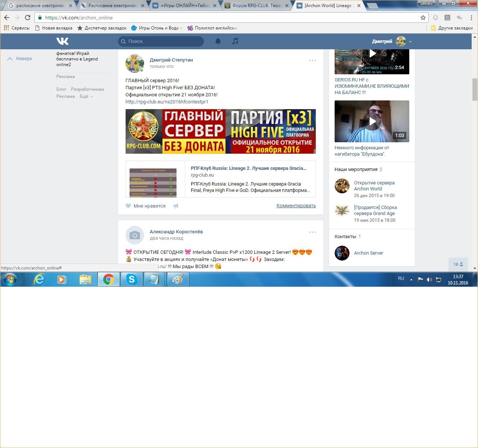Click Мне нравится text

point(149,206)
